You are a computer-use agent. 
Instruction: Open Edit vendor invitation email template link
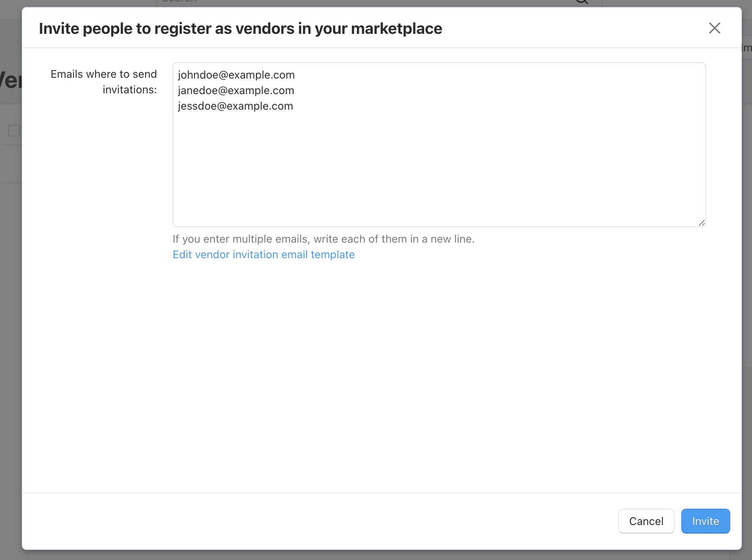[x=264, y=254]
